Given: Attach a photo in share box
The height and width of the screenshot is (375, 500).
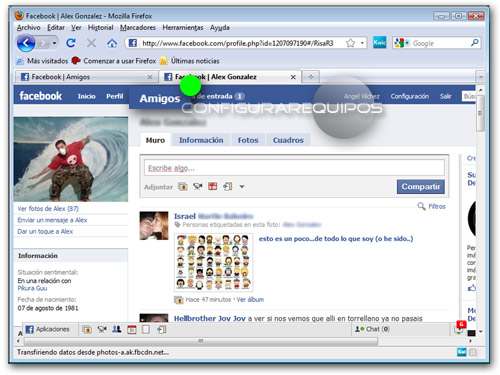Looking at the screenshot, I should pyautogui.click(x=183, y=187).
